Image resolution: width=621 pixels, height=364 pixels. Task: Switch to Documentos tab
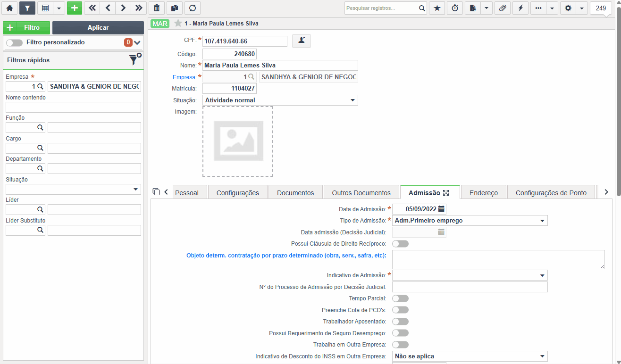(x=295, y=193)
